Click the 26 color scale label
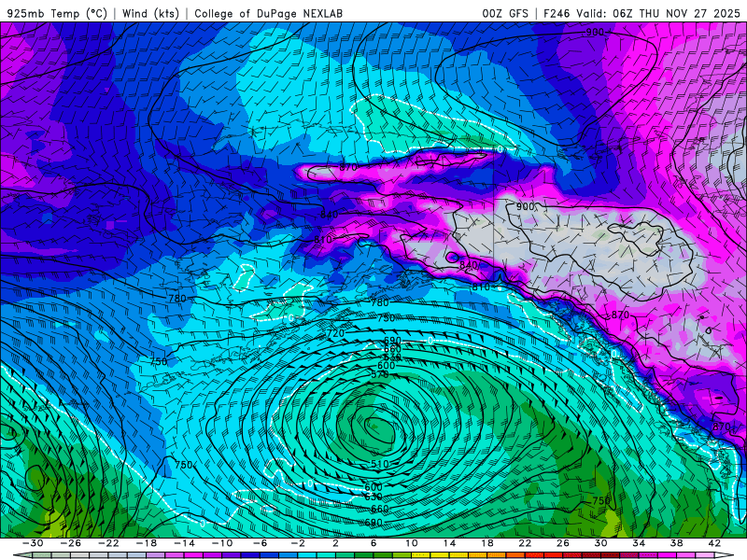 (x=563, y=543)
